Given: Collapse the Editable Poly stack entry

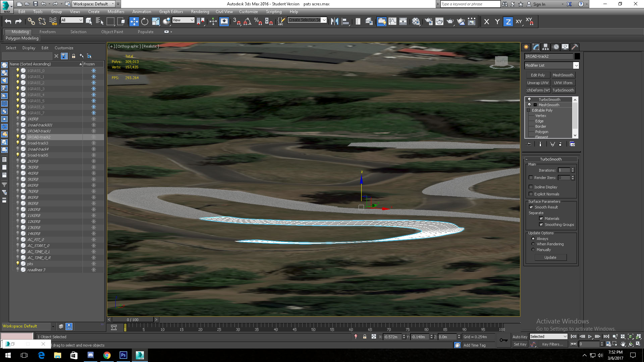Looking at the screenshot, I should tap(529, 110).
